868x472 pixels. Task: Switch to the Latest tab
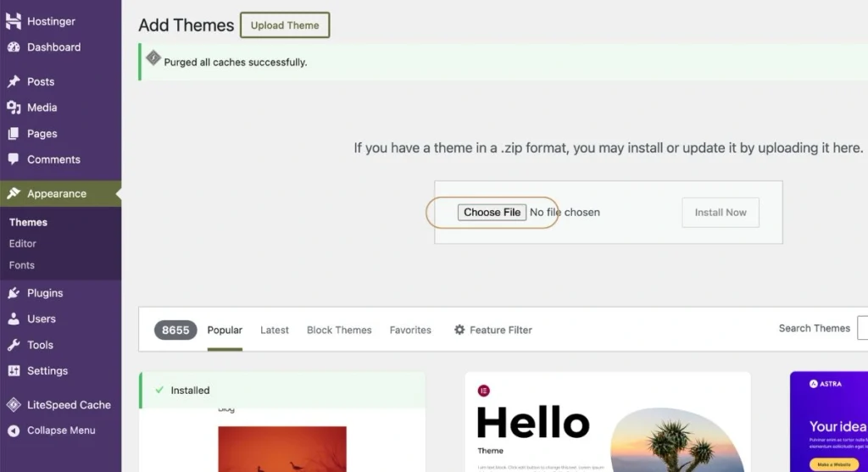274,330
